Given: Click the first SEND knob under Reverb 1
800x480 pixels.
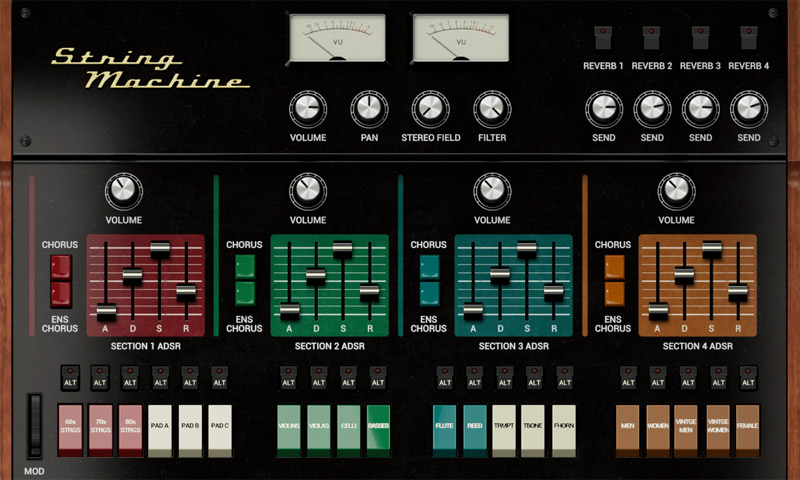Looking at the screenshot, I should click(x=603, y=109).
